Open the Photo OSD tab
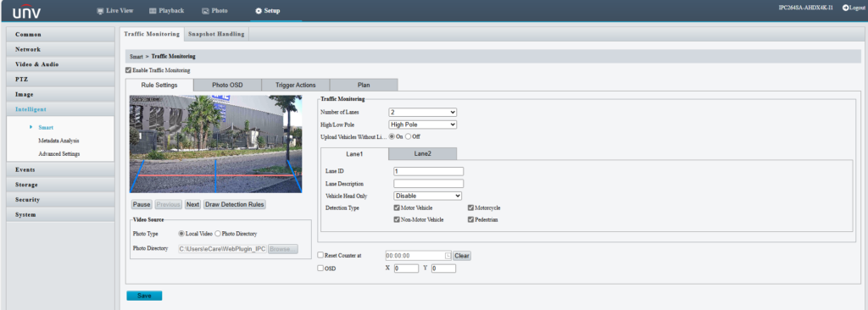This screenshot has height=310, width=868. pyautogui.click(x=227, y=86)
